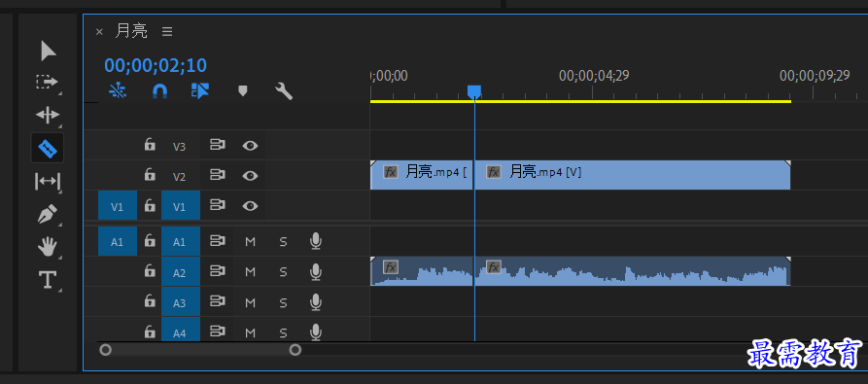Mute track A2
Screen dimensions: 868x384
click(x=250, y=271)
